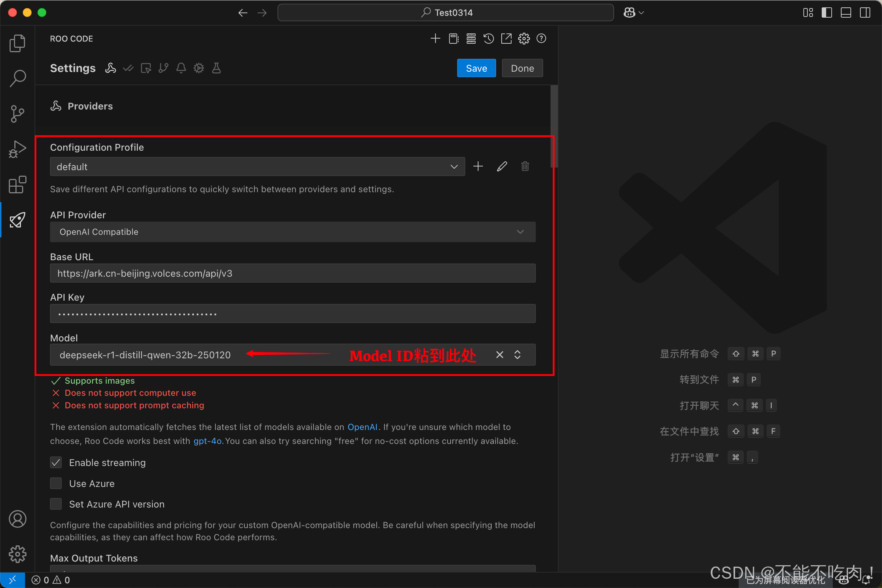Switch to Notifications settings tab bell icon
The height and width of the screenshot is (588, 882).
tap(181, 68)
